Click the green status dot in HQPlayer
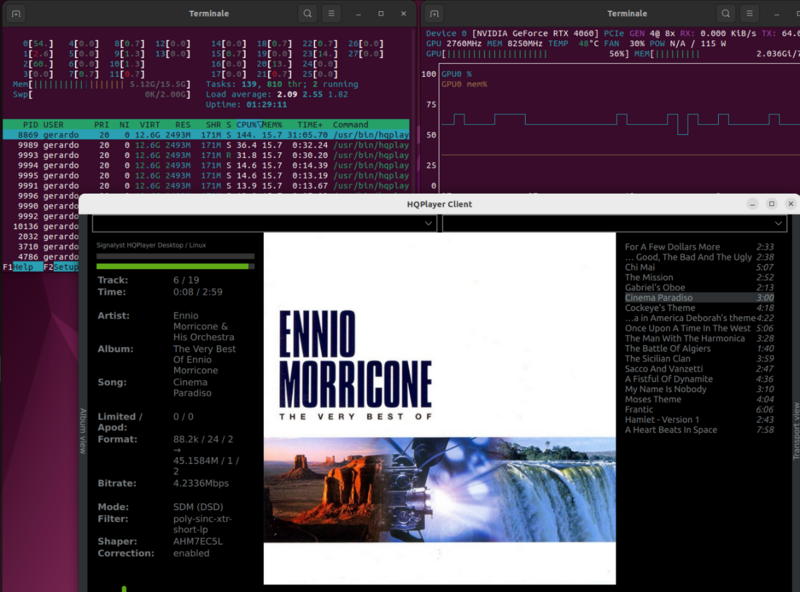Viewport: 800px width, 592px height. click(123, 588)
